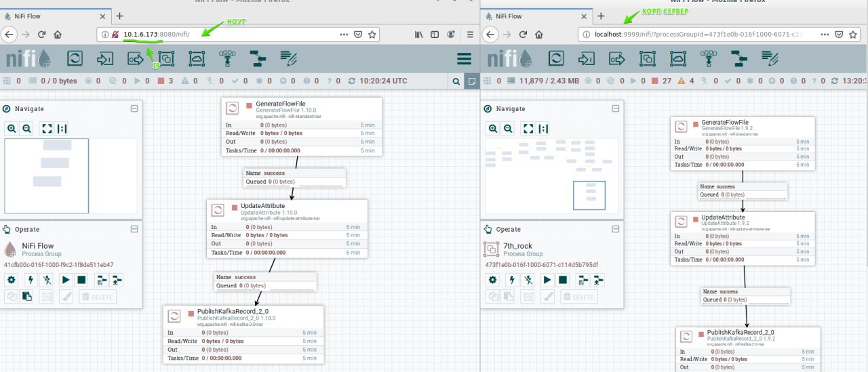
Task: Add Template in right window's NiFi toolbar
Action: 739,58
